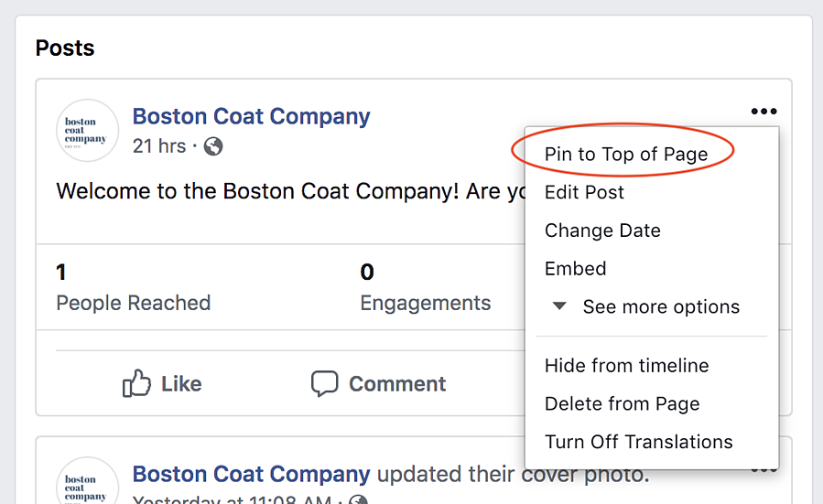Screen dimensions: 823x504
Task: Click the 21 hrs timestamp
Action: [x=159, y=146]
